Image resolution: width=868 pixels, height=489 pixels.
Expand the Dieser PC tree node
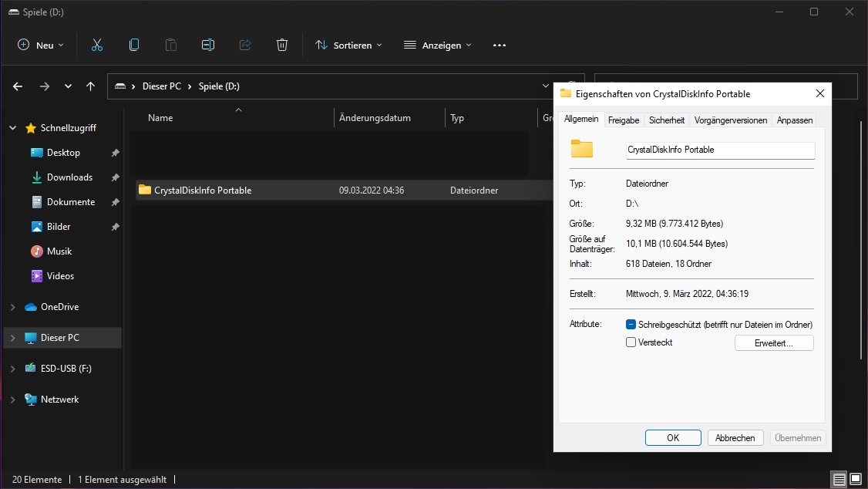tap(13, 338)
